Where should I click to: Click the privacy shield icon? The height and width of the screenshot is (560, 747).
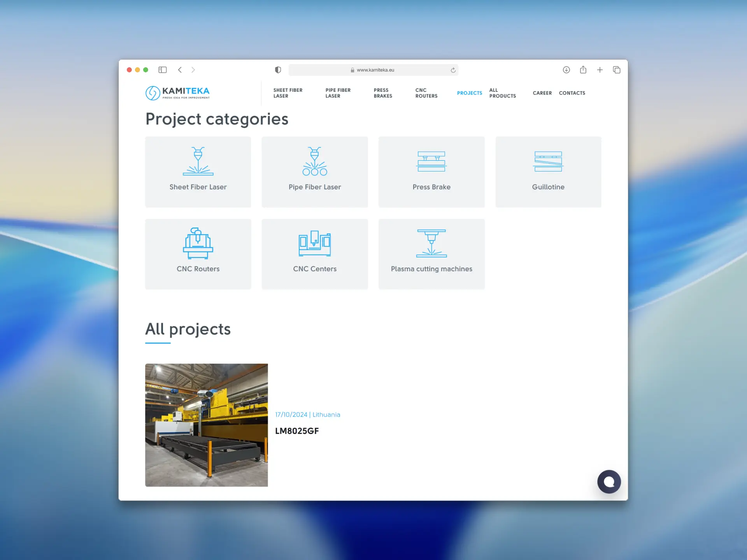[x=278, y=70]
